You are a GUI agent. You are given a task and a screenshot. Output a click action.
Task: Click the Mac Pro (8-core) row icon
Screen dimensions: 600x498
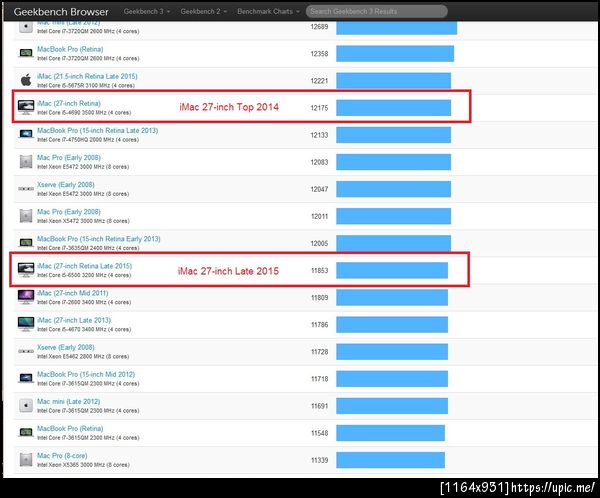(26, 459)
